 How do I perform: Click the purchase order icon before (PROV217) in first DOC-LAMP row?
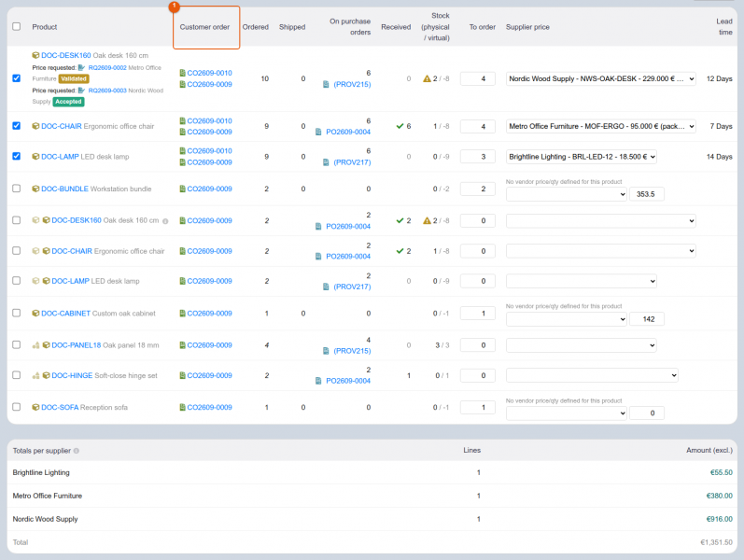(x=326, y=162)
